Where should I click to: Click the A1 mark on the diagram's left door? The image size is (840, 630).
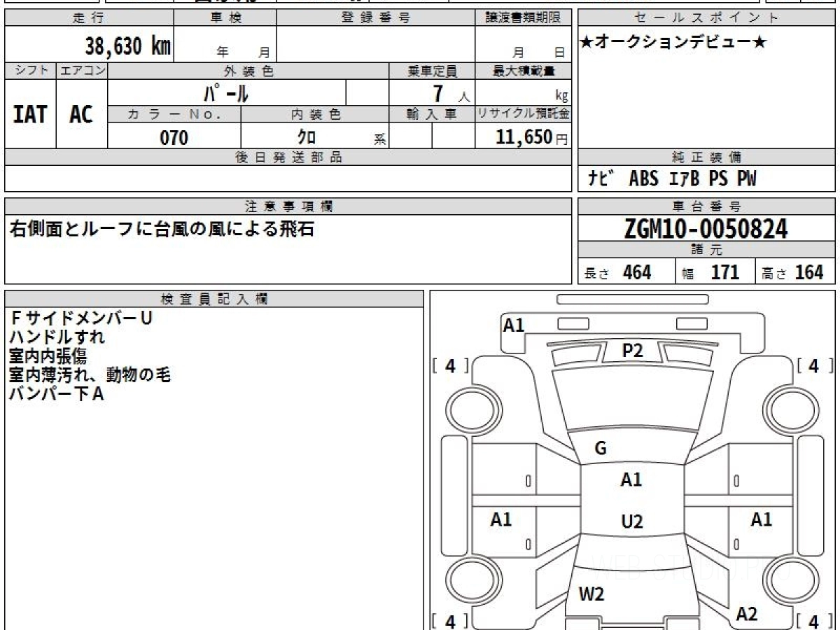[501, 519]
